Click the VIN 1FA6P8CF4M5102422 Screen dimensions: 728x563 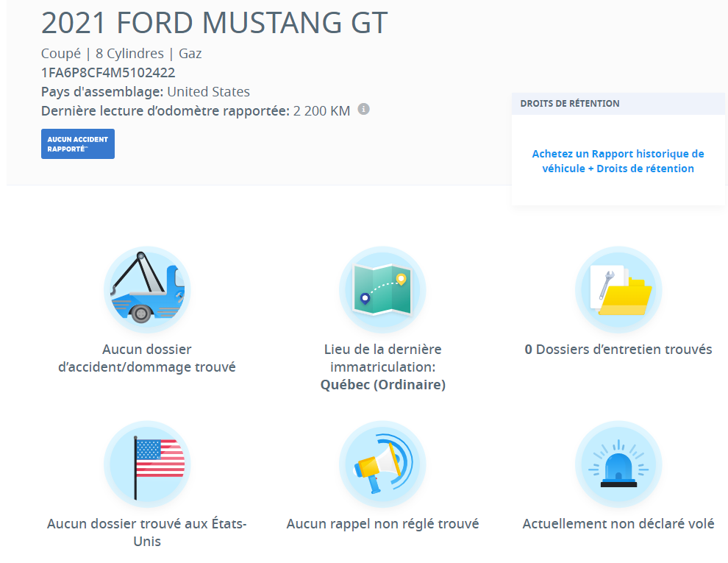click(x=108, y=73)
